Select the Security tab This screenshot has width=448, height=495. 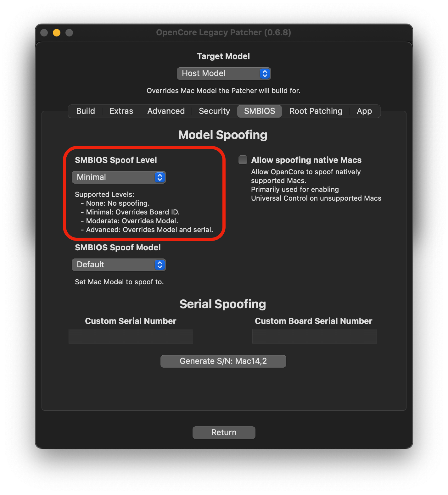[x=214, y=111]
